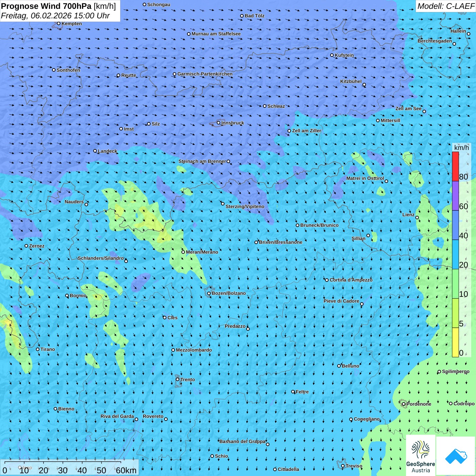Click the 'Modell: C-LAEF' label
The width and height of the screenshot is (476, 476).
446,6
